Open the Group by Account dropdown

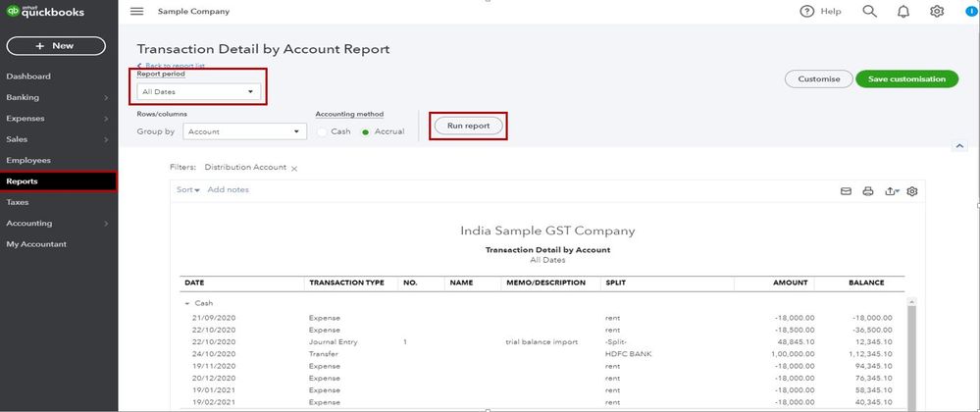(x=245, y=131)
